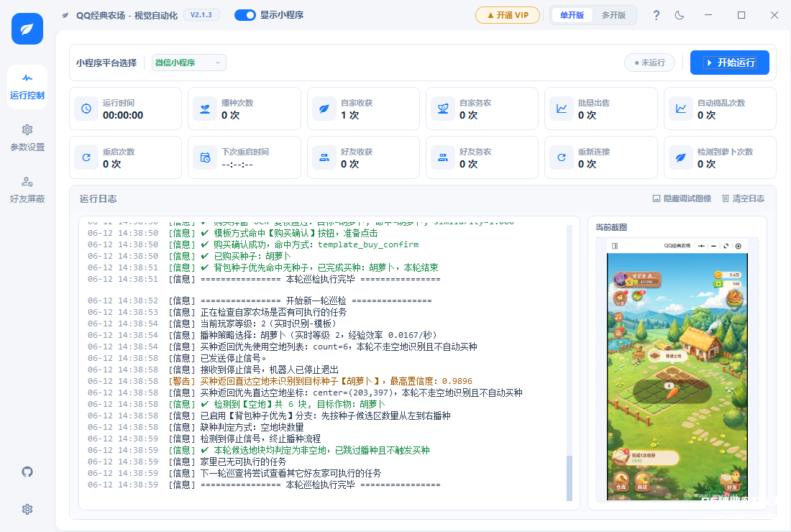The width and height of the screenshot is (791, 532).
Task: Click the 运行日志 heading
Action: pos(98,198)
